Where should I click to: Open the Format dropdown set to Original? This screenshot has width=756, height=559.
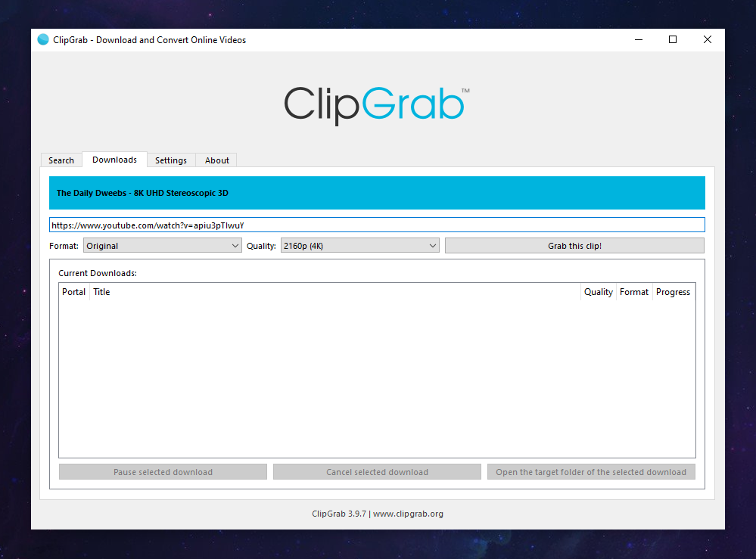(x=163, y=246)
